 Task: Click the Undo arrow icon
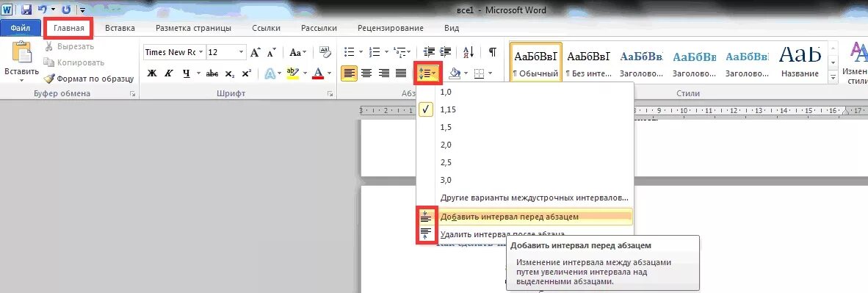[x=42, y=10]
